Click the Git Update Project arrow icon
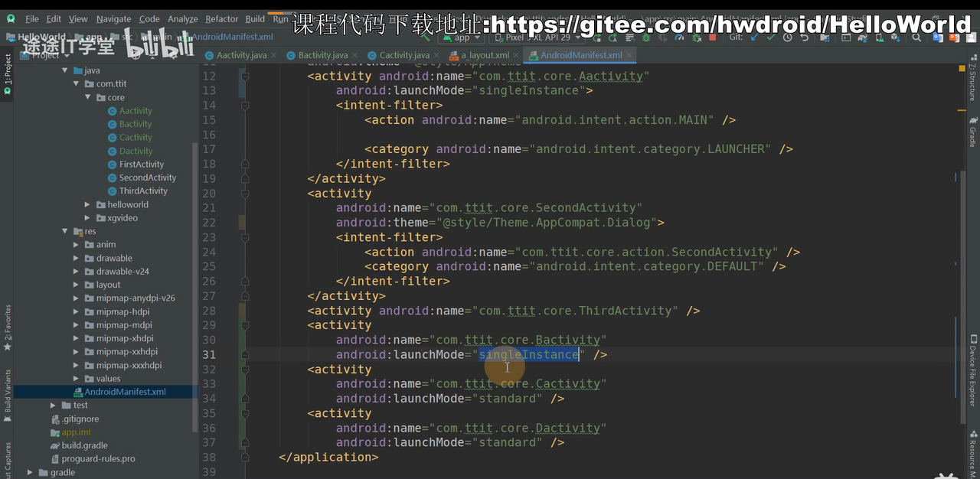 754,37
